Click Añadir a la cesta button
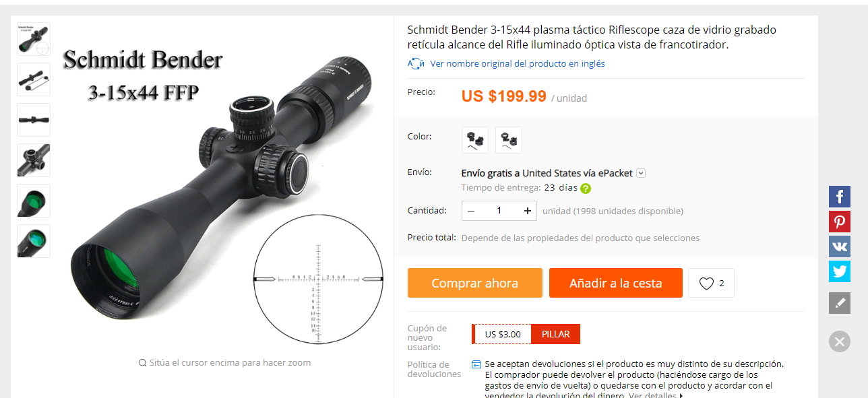Screen dimensions: 868x398 (x=615, y=283)
